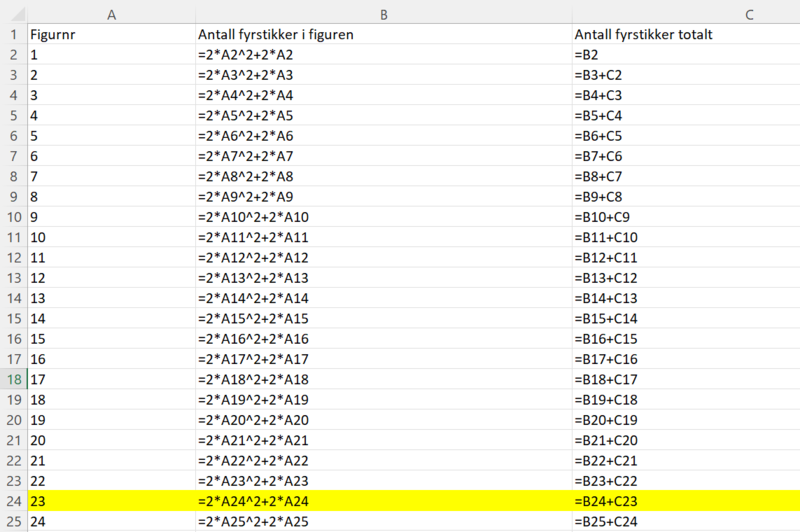
Task: Select cell with formula =B7+C6
Action: [x=686, y=156]
